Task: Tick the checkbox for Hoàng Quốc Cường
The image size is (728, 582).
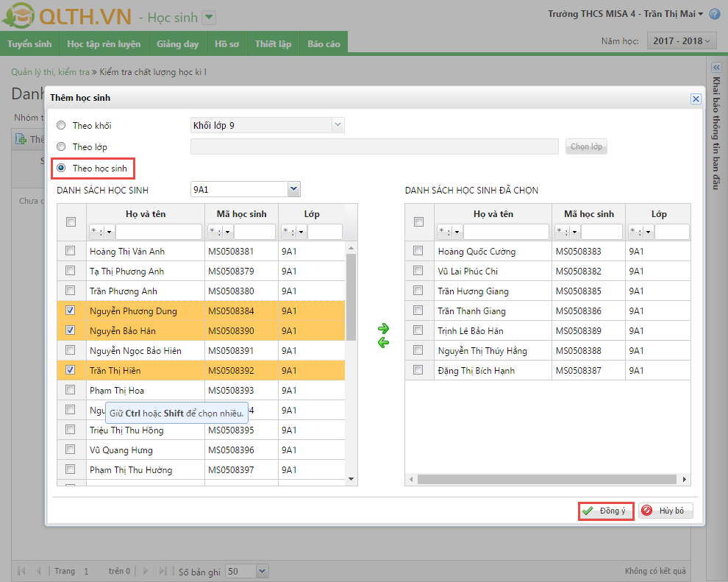Action: [x=418, y=251]
